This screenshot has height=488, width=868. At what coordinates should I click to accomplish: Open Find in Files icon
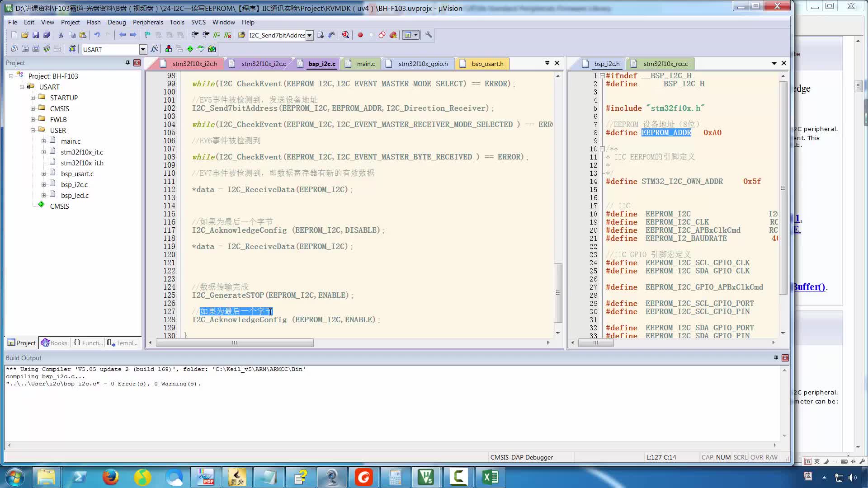pyautogui.click(x=241, y=35)
